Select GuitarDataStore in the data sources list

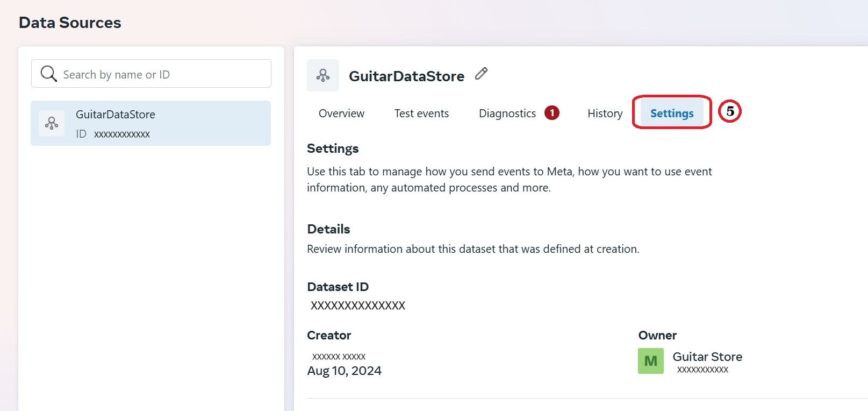pyautogui.click(x=150, y=123)
